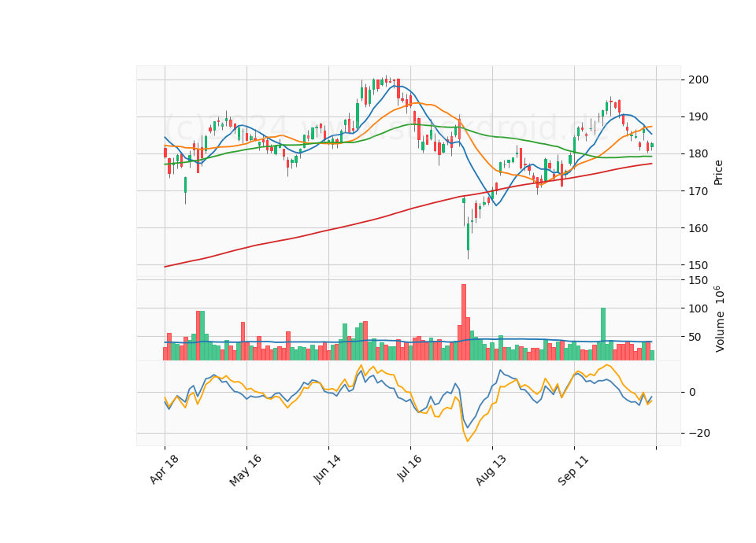The image size is (756, 543).
Task: Click the 190 price axis tick
Action: click(x=698, y=117)
